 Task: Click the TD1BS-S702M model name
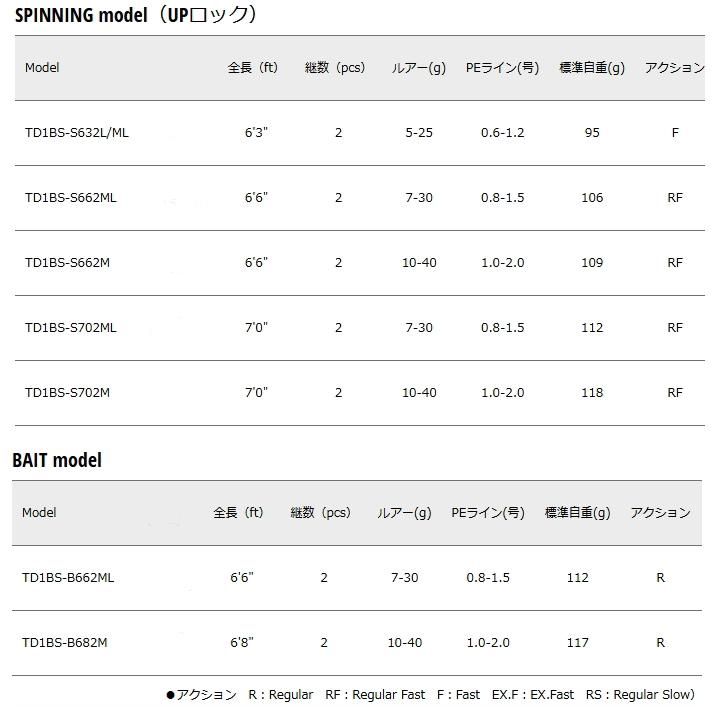point(67,393)
